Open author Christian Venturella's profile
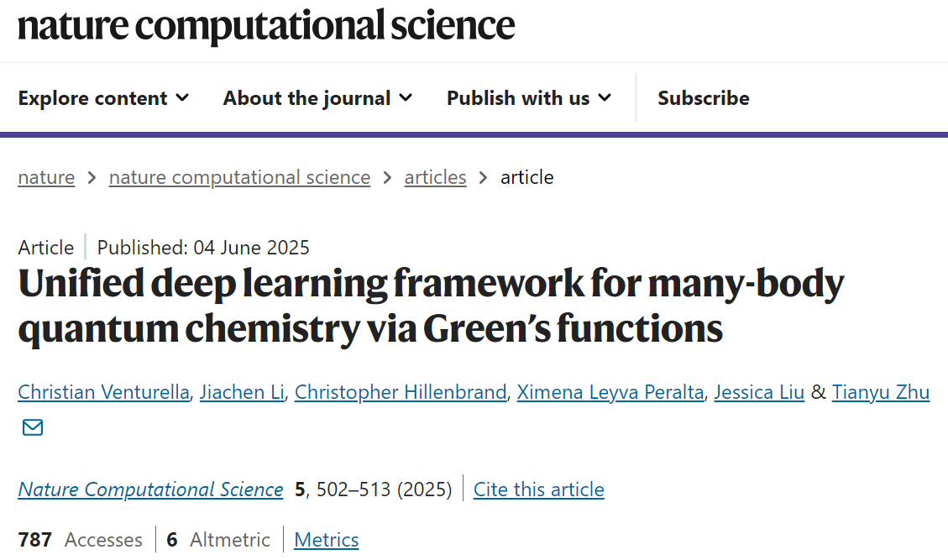The image size is (948, 560). pyautogui.click(x=103, y=392)
